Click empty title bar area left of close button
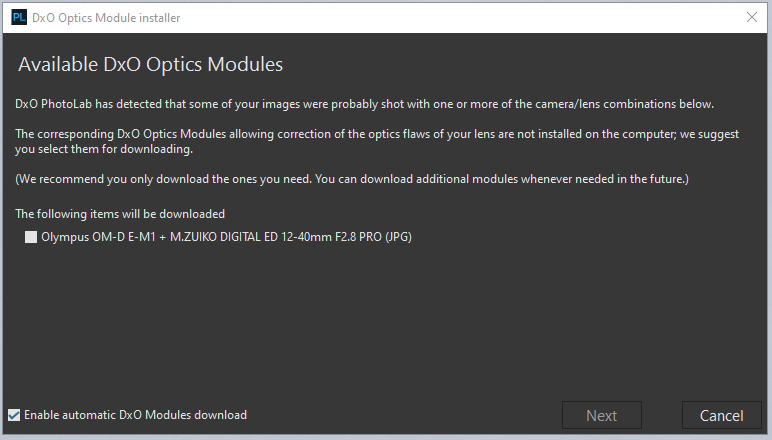This screenshot has width=772, height=440. pos(458,18)
